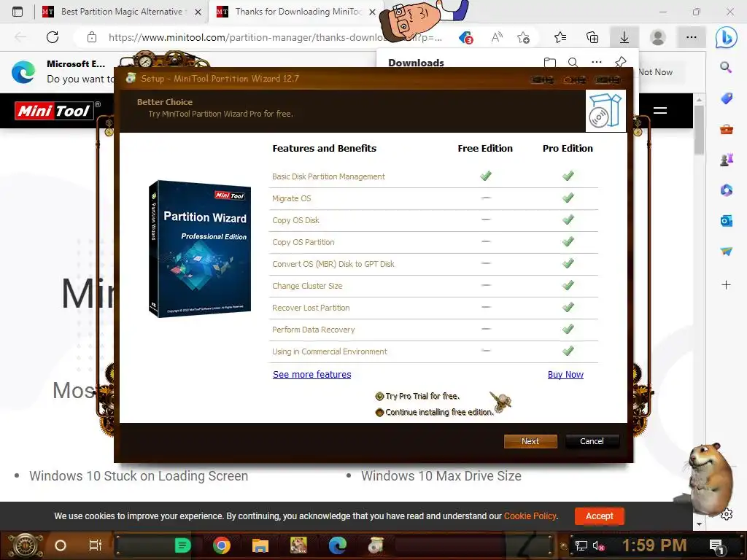Open the Cookie Policy link
The height and width of the screenshot is (560, 747).
click(530, 516)
